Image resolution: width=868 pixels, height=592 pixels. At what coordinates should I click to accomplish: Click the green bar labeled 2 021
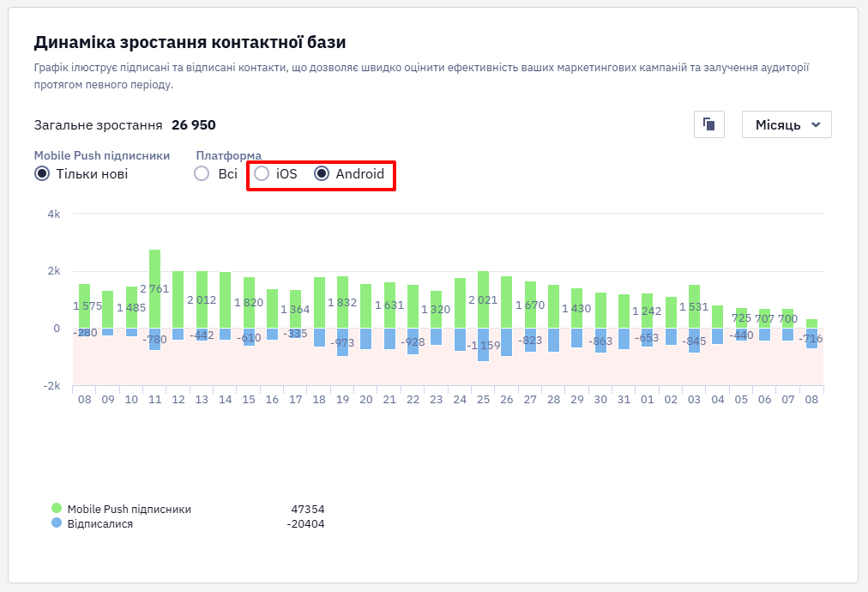tap(483, 299)
